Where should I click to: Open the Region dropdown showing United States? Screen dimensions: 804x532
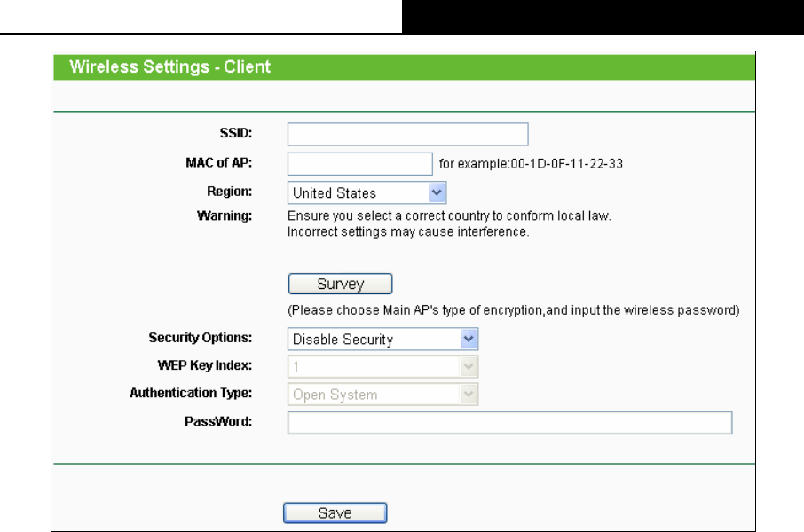[x=367, y=192]
